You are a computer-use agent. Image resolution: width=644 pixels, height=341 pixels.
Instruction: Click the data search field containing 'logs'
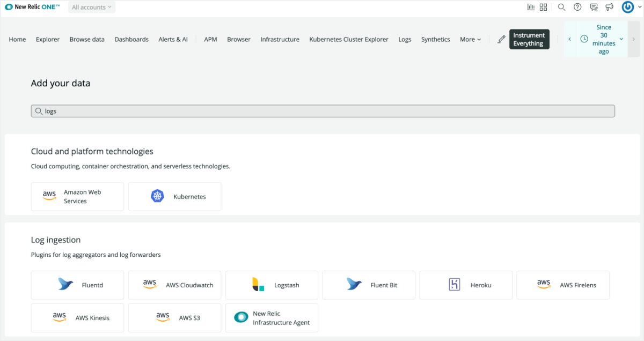323,111
